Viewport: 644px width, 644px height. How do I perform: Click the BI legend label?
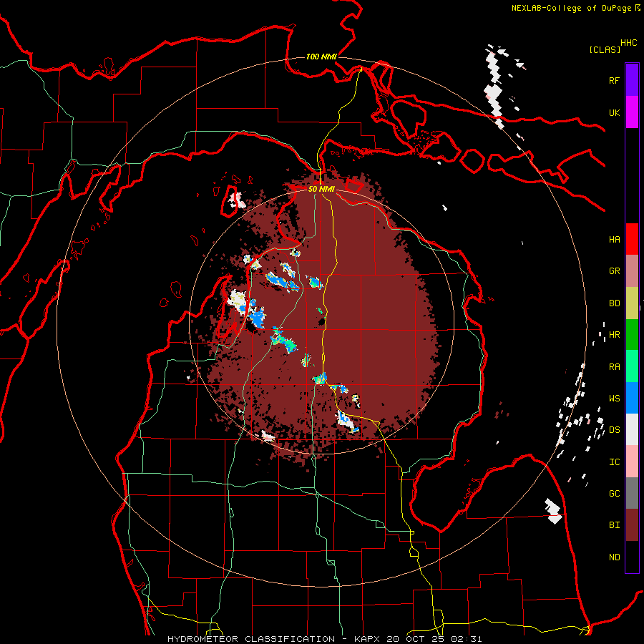tap(614, 525)
